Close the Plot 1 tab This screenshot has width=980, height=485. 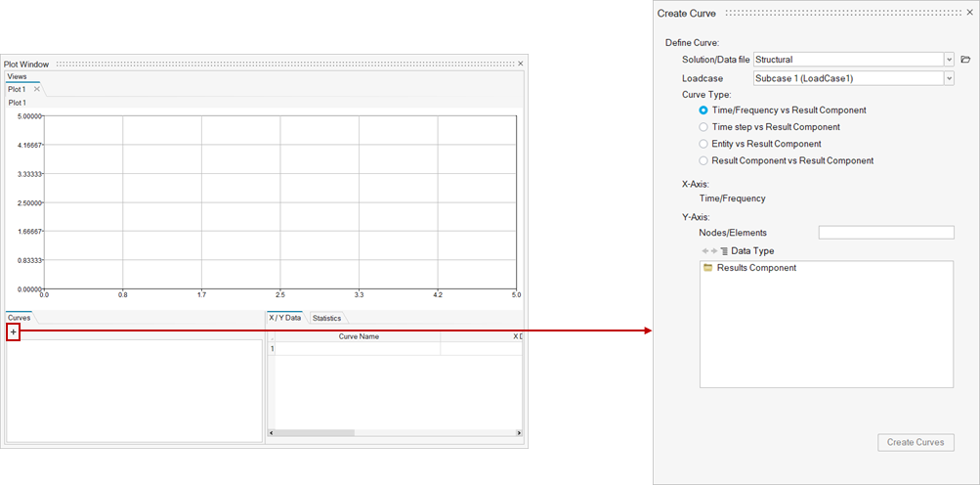tap(37, 89)
